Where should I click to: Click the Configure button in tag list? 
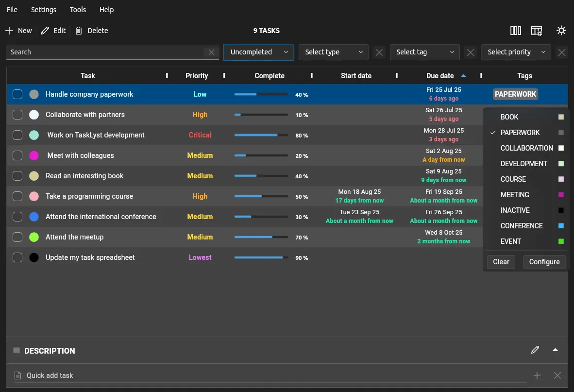pyautogui.click(x=544, y=262)
